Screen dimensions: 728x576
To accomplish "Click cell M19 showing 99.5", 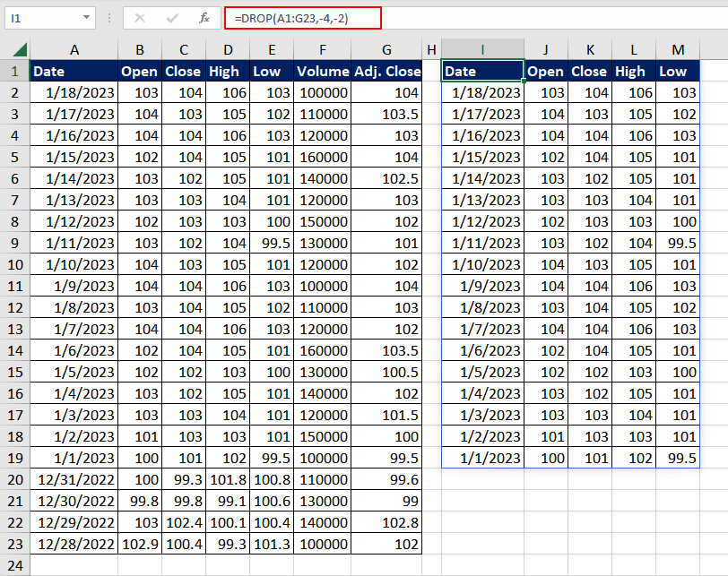I will [x=678, y=458].
